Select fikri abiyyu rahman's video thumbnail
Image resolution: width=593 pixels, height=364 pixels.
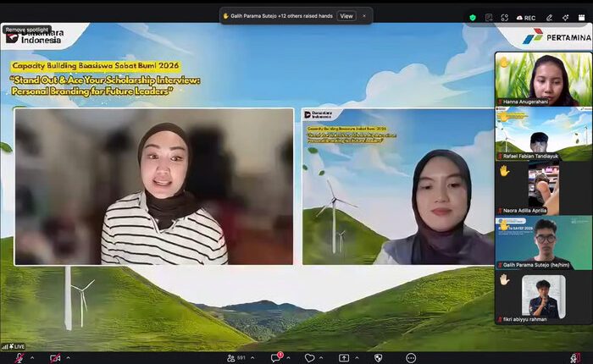click(544, 297)
